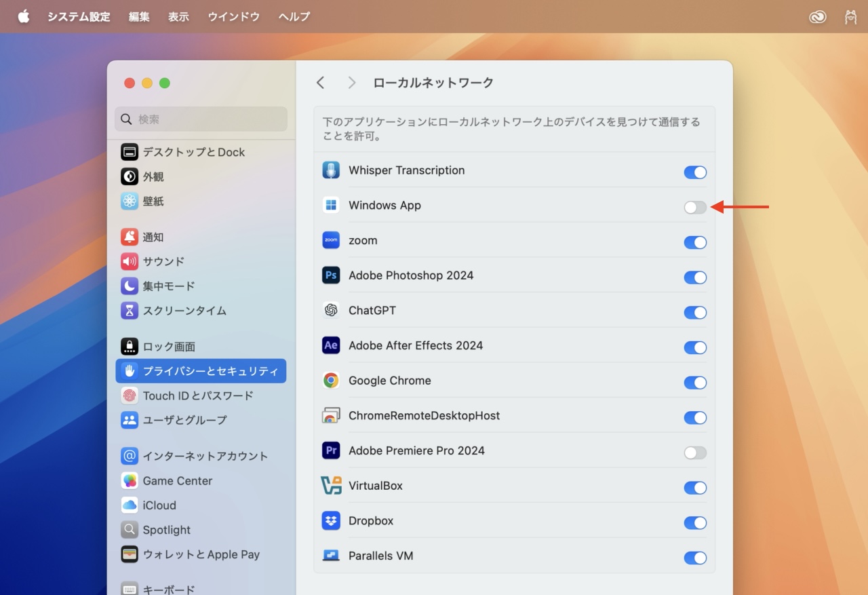Open Spotlight settings
This screenshot has height=595, width=868.
click(201, 529)
